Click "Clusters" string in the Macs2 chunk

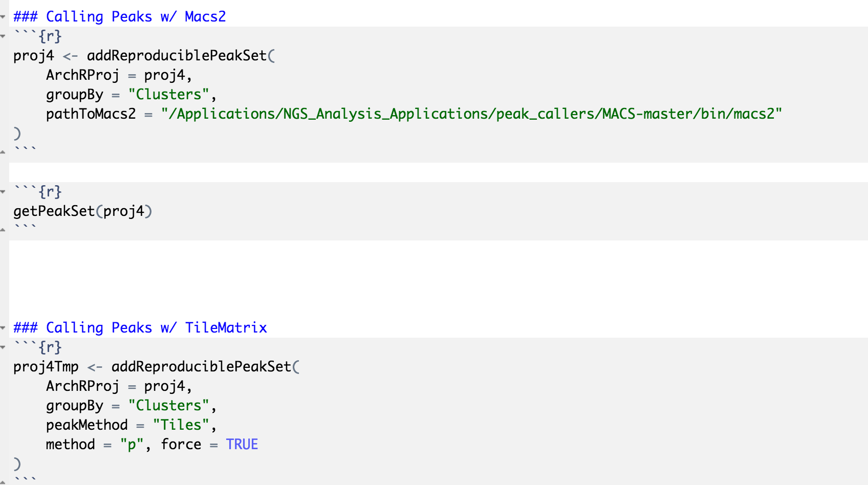[169, 95]
